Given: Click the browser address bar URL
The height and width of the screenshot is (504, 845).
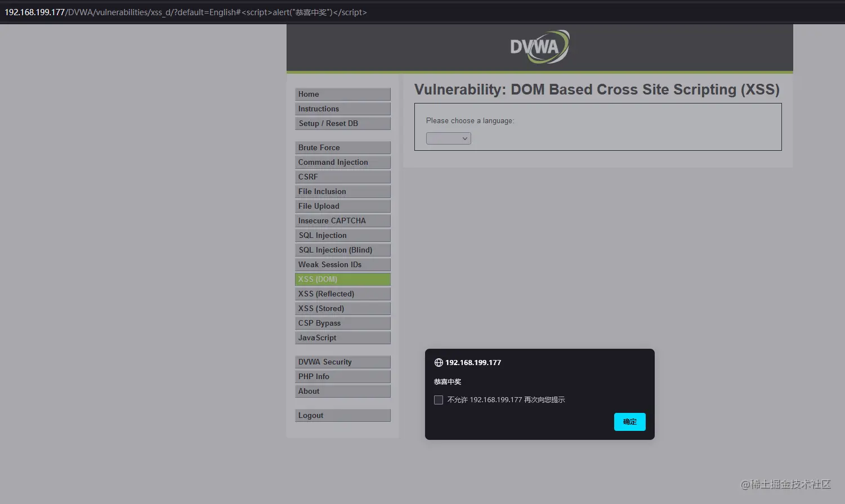Looking at the screenshot, I should tap(186, 12).
